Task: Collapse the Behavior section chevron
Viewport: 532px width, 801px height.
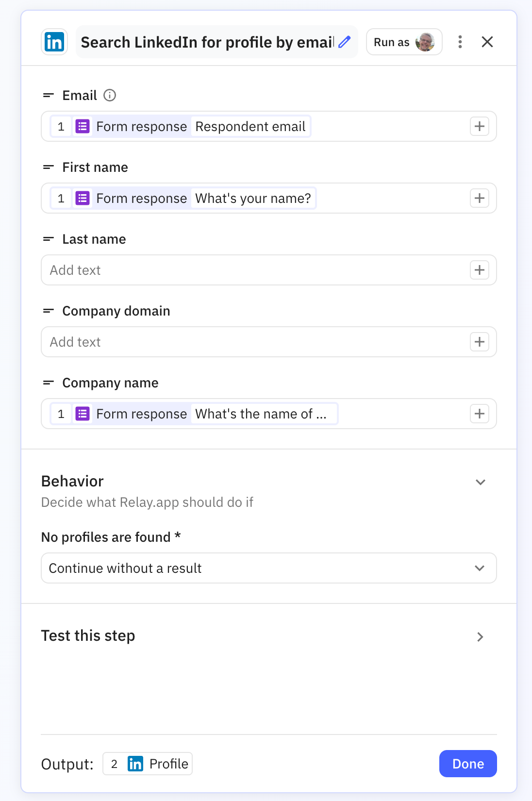Action: [480, 482]
